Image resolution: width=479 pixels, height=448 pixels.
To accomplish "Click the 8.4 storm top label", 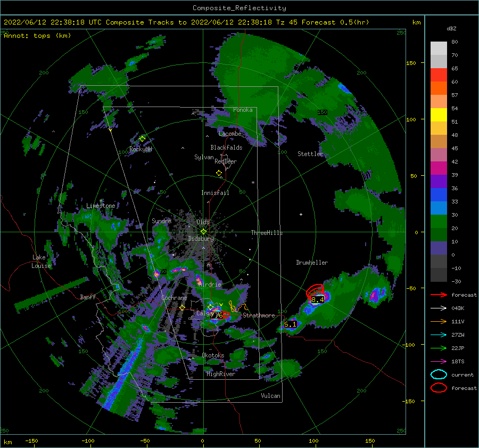I will pos(317,300).
